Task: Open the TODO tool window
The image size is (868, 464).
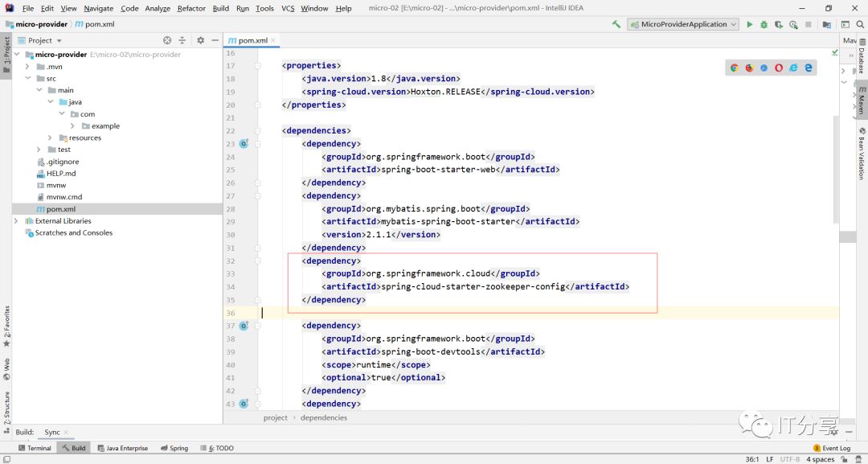Action: click(x=217, y=448)
